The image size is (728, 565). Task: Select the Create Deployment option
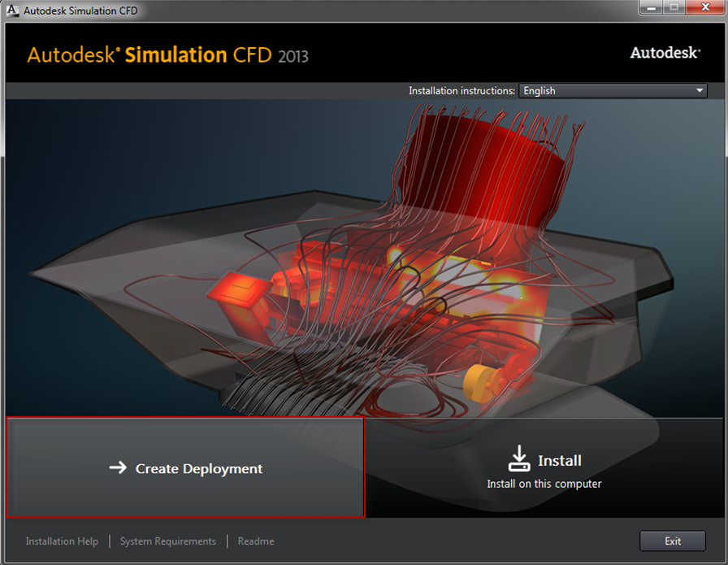click(x=185, y=468)
